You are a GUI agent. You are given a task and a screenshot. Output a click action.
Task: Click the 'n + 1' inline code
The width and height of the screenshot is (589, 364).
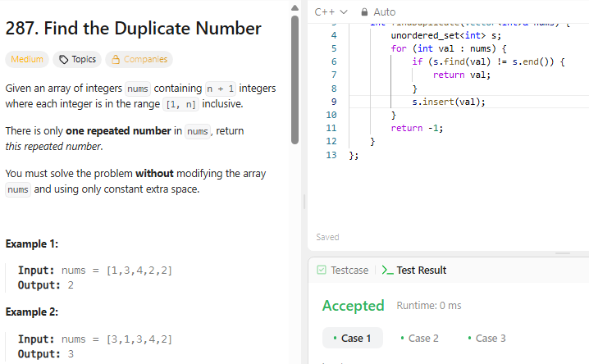(221, 89)
